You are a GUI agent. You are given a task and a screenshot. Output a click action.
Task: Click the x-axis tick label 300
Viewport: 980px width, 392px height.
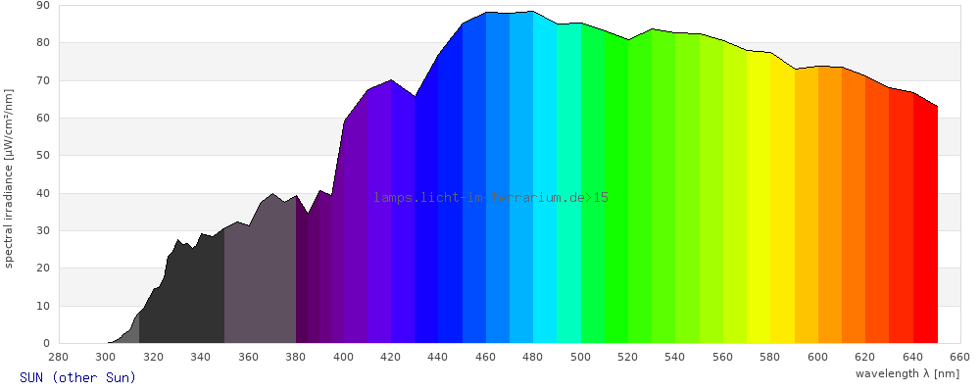tap(106, 357)
